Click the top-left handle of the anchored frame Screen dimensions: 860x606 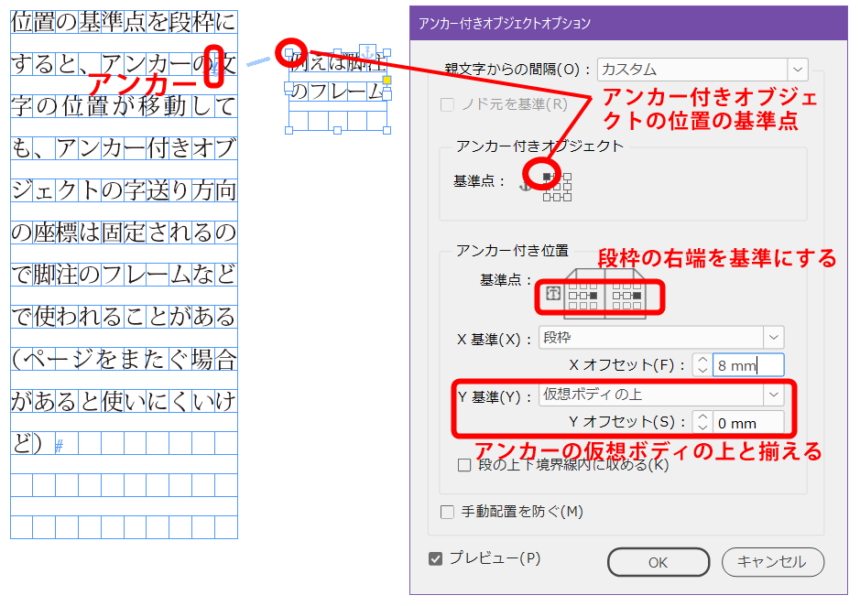[290, 50]
